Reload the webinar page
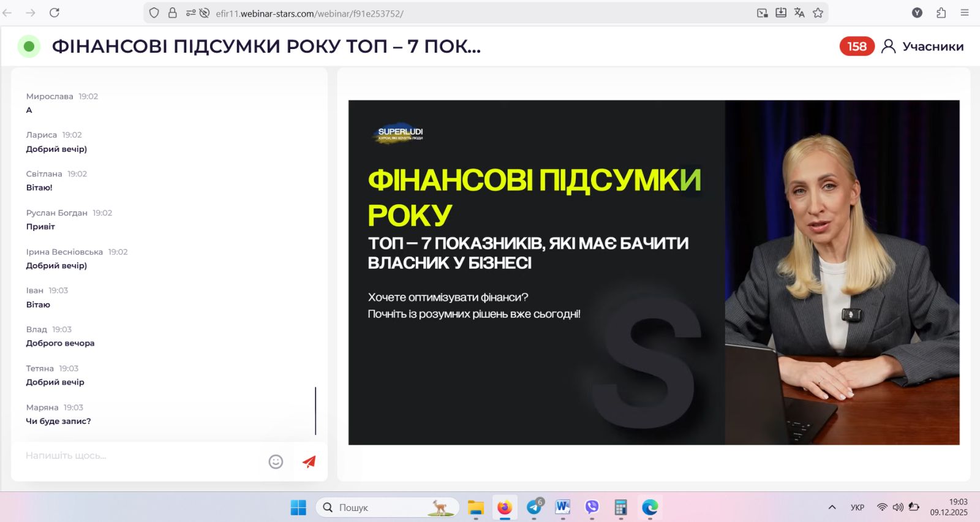Image resolution: width=980 pixels, height=522 pixels. point(55,13)
